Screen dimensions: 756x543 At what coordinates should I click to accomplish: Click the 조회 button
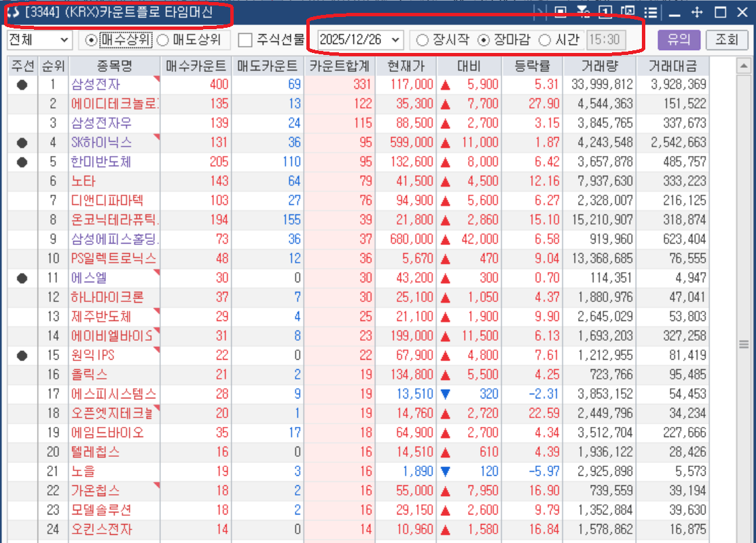click(727, 40)
